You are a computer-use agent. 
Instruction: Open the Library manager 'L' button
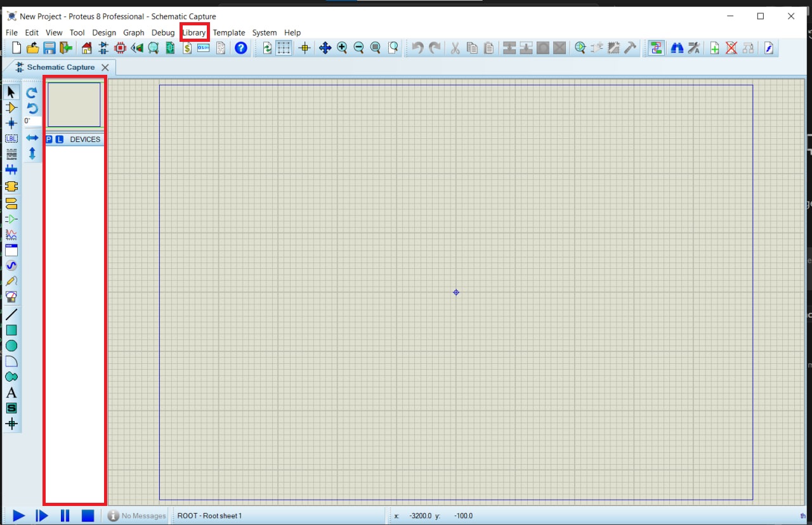pyautogui.click(x=60, y=139)
